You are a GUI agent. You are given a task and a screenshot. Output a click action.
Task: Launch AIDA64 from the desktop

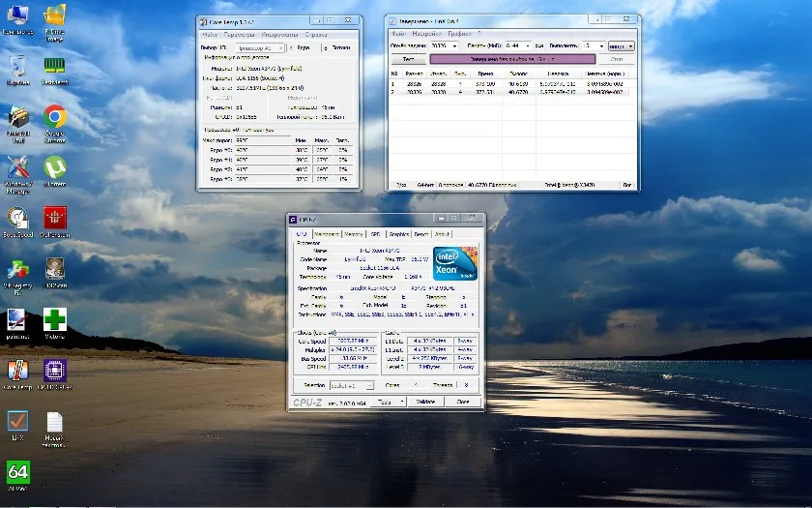point(17,476)
